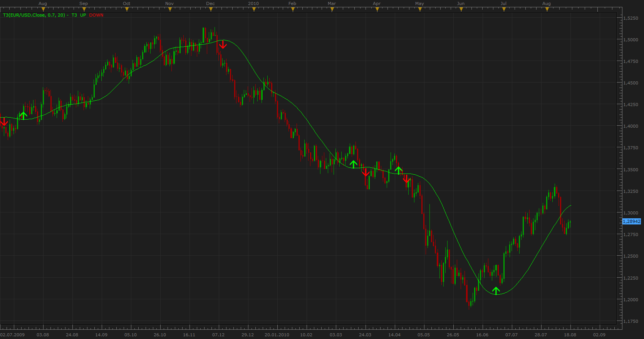Click the 1,4000 price axis label
The image size is (644, 339).
coord(631,126)
